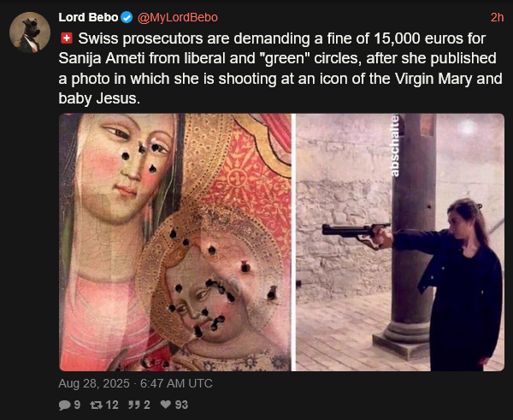Open the Lord Bebo display name
The image size is (513, 420).
coord(88,17)
